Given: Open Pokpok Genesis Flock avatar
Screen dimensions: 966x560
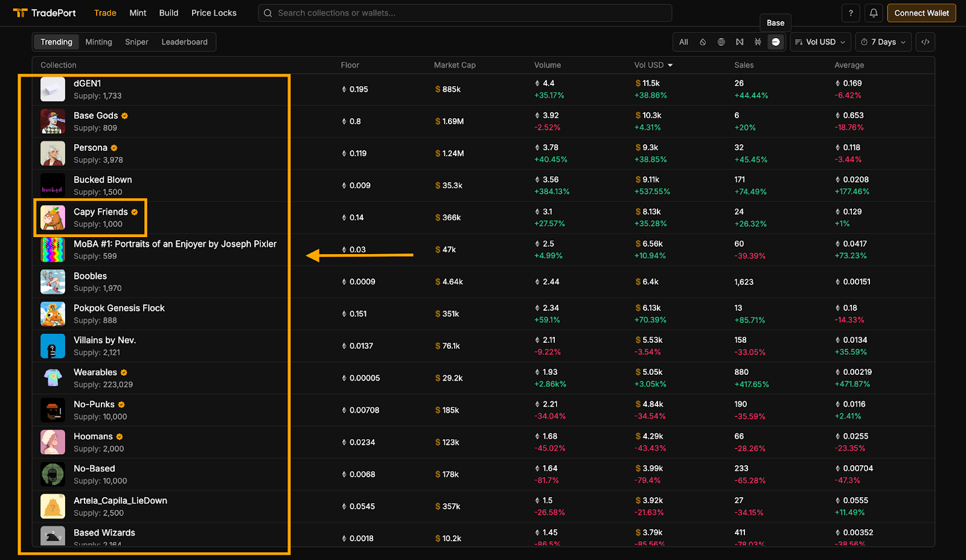Looking at the screenshot, I should 53,314.
